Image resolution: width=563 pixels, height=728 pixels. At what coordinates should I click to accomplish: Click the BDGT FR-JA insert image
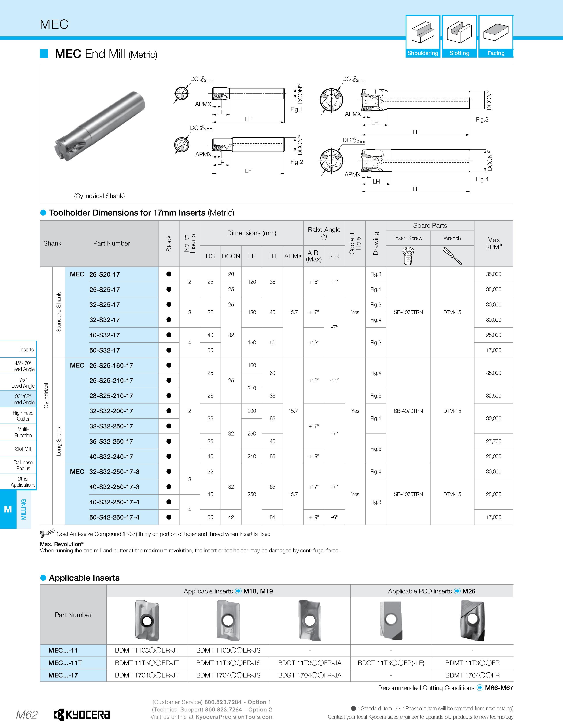(x=310, y=620)
